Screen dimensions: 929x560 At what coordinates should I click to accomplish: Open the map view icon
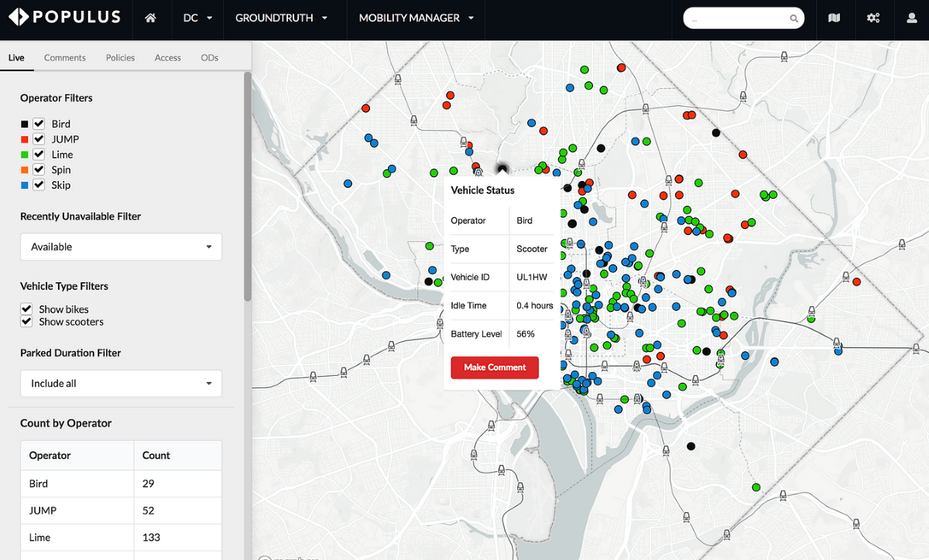[834, 18]
